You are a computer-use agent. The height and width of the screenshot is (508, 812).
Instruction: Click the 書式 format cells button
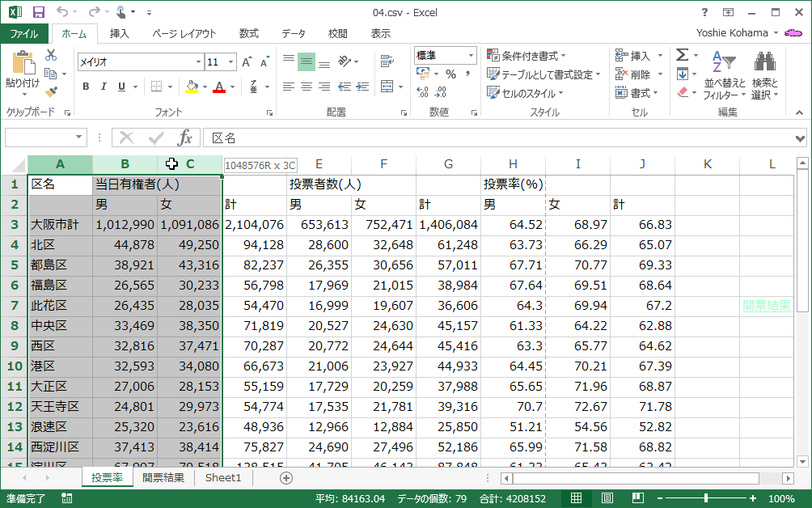(x=636, y=93)
